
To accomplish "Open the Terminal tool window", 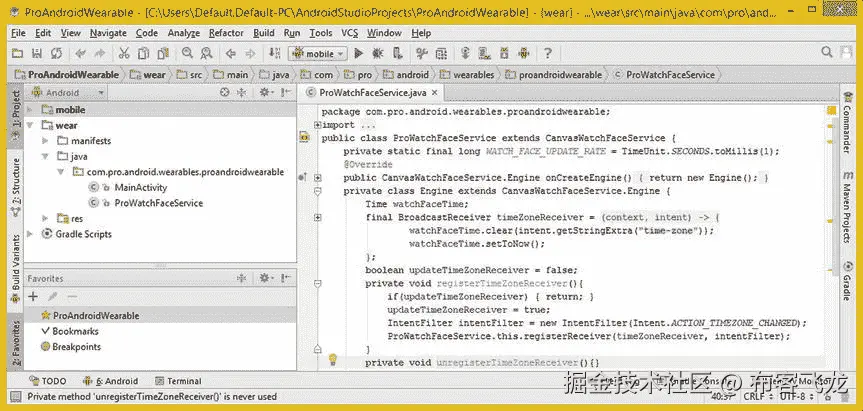I will tap(178, 381).
